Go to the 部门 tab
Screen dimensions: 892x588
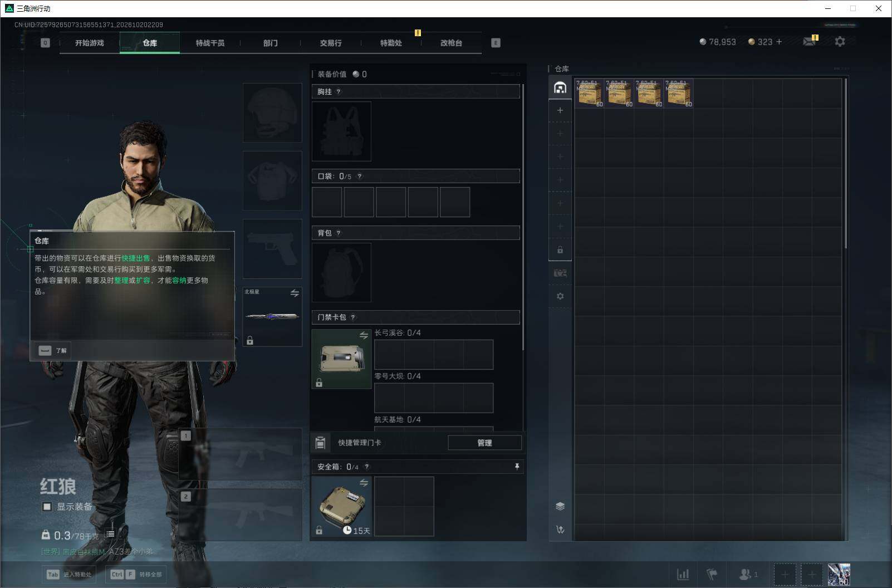coord(270,43)
